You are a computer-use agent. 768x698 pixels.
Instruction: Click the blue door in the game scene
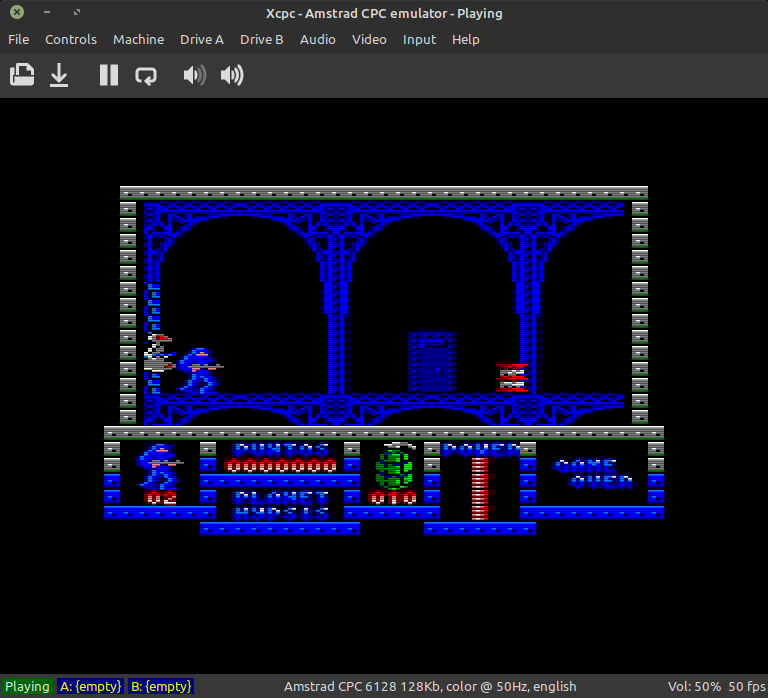[x=432, y=363]
